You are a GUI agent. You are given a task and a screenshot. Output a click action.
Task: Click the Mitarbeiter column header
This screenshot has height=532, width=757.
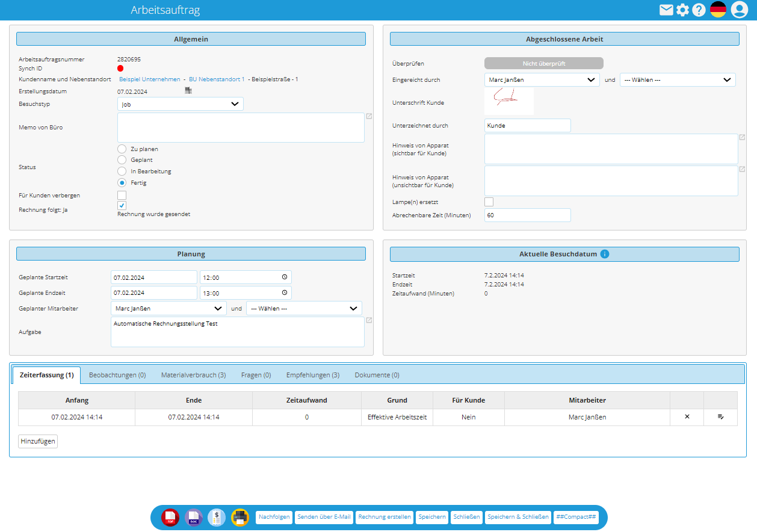(x=587, y=400)
